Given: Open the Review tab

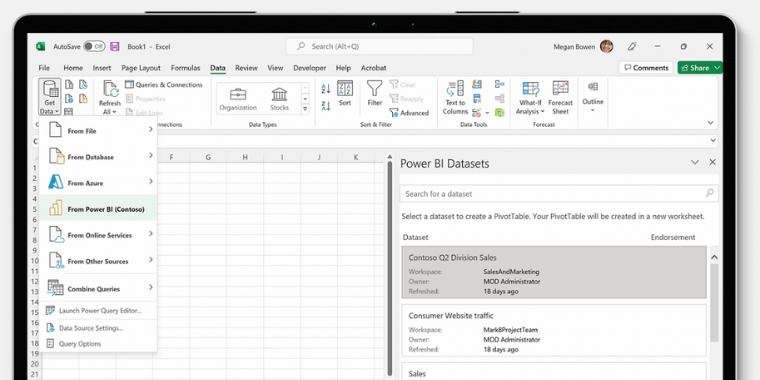Looking at the screenshot, I should pyautogui.click(x=246, y=68).
